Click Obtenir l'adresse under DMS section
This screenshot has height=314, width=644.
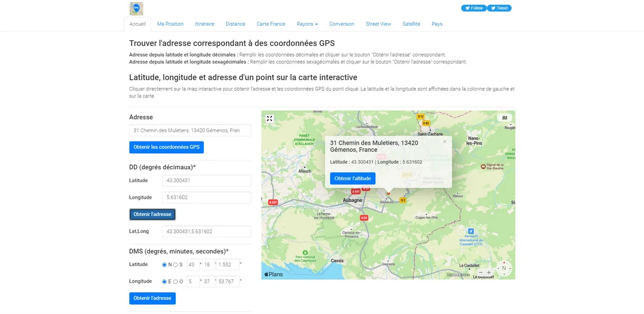click(152, 298)
